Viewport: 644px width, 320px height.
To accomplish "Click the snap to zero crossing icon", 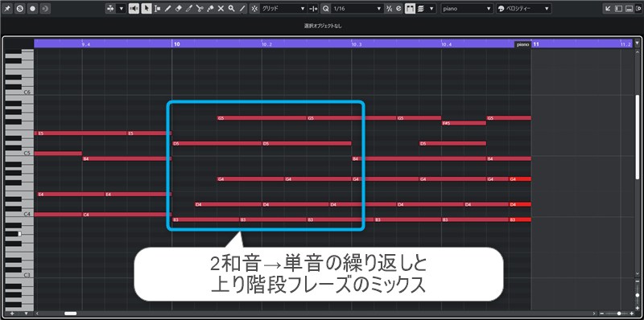I will [x=313, y=9].
